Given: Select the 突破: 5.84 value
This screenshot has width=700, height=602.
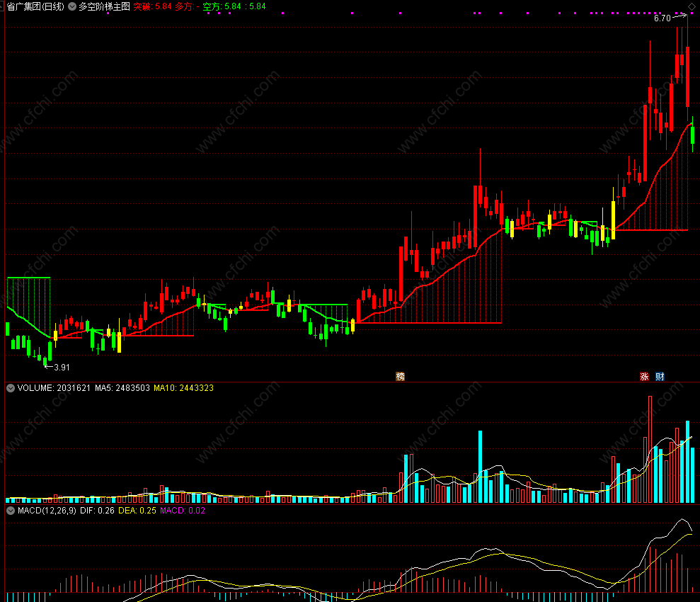Looking at the screenshot, I should 152,6.
